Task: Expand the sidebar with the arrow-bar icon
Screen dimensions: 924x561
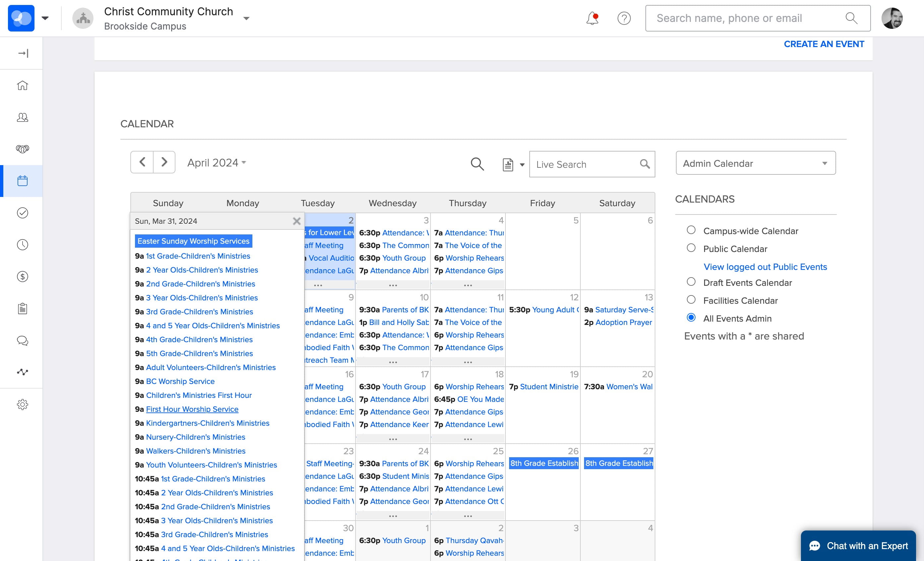Action: point(23,53)
